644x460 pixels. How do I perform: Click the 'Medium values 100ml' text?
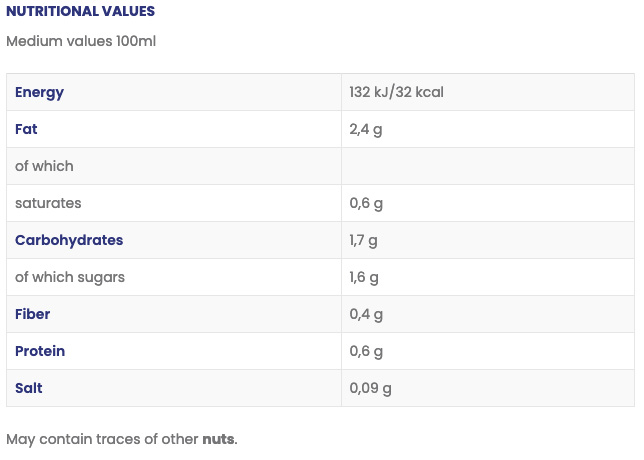click(x=81, y=42)
